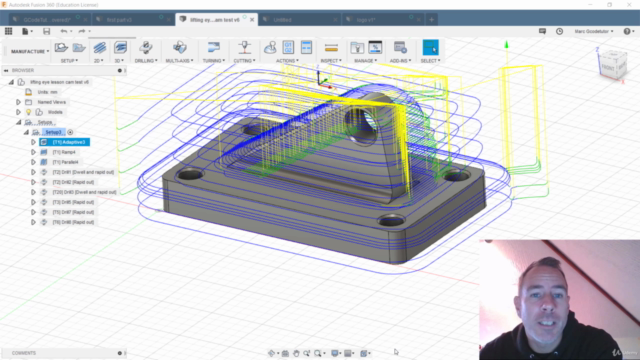Open the ACTIONS dropdown menu

coord(287,60)
